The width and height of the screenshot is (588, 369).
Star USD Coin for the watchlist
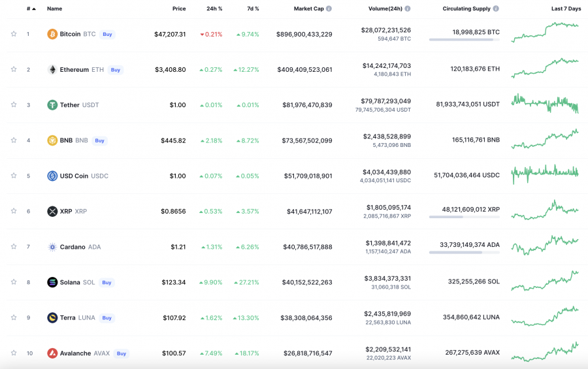[x=14, y=176]
